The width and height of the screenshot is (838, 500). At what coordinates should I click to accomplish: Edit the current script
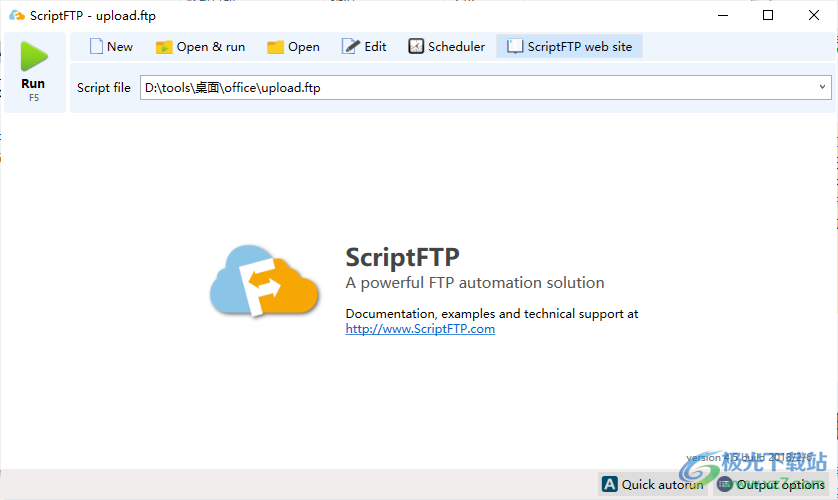pyautogui.click(x=364, y=46)
